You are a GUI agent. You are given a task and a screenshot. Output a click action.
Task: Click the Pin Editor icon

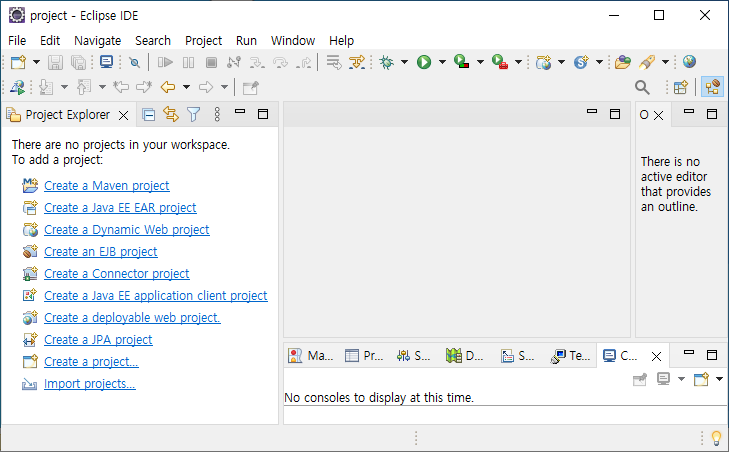[251, 87]
